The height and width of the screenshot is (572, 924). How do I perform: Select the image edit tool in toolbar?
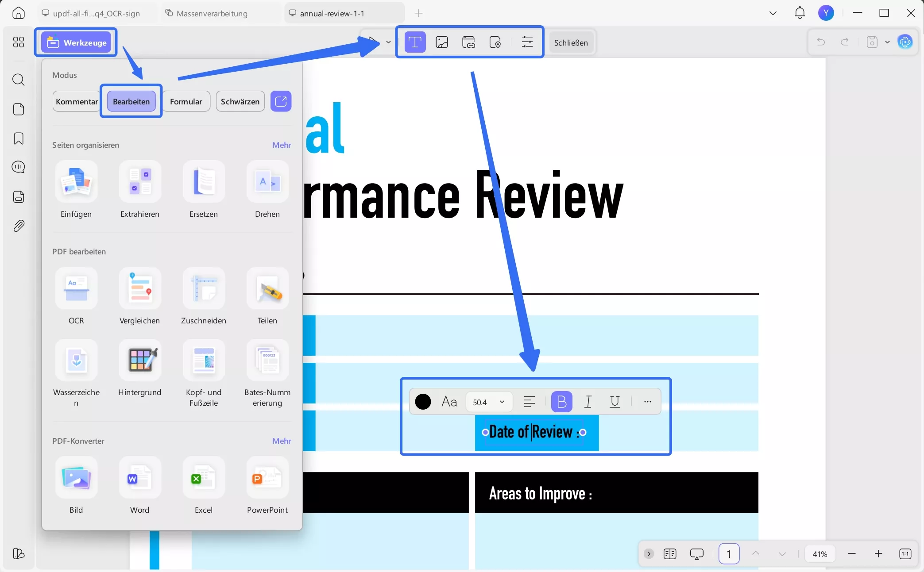(x=442, y=42)
